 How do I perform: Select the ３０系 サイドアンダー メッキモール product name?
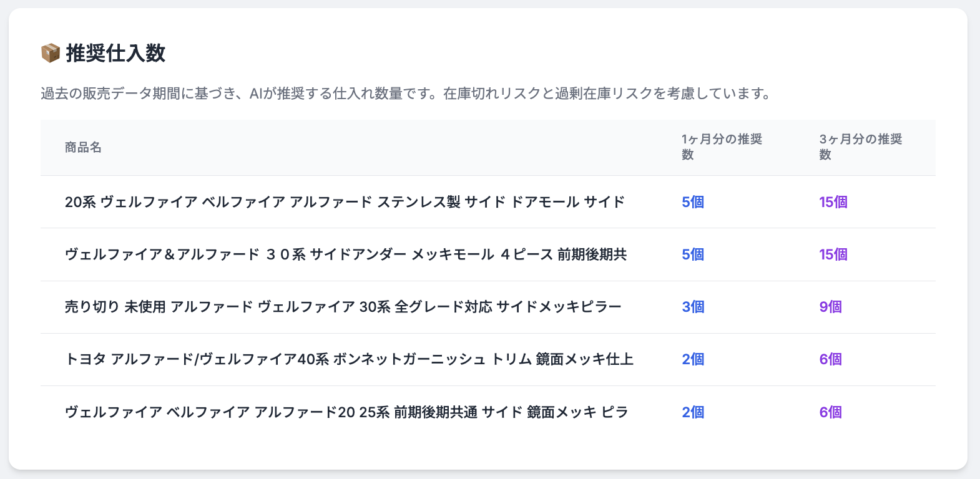[346, 254]
